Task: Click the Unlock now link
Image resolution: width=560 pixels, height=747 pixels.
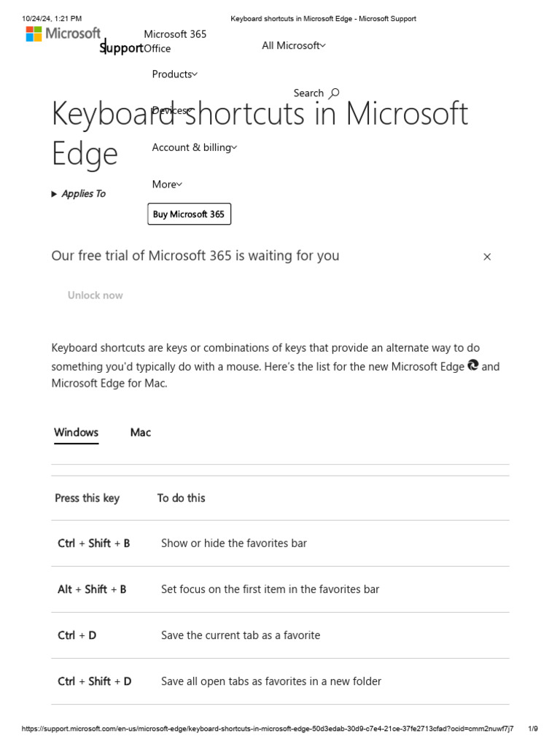Action: point(95,295)
